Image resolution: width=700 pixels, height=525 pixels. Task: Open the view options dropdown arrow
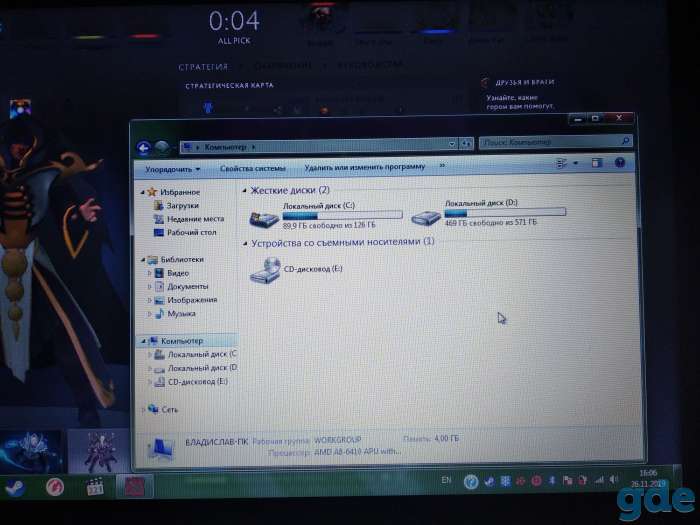(x=575, y=163)
